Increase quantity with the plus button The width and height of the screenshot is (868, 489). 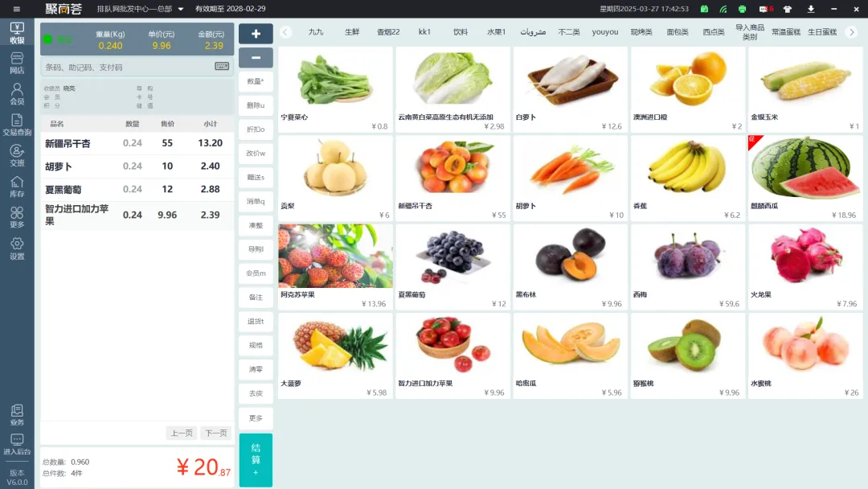(x=256, y=34)
